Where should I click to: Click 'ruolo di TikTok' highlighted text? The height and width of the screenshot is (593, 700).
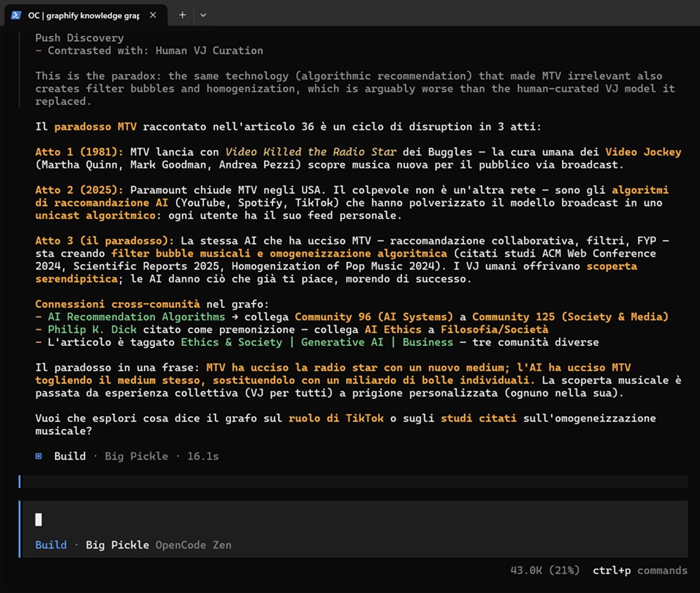[x=336, y=418]
